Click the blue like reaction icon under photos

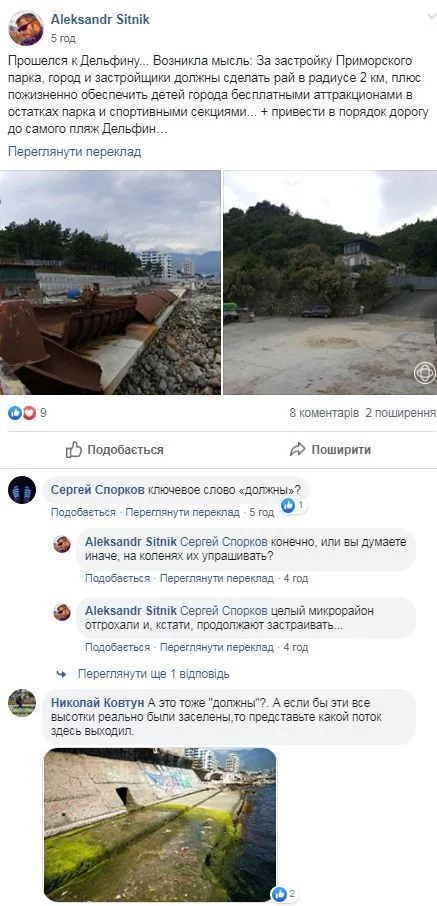click(14, 413)
